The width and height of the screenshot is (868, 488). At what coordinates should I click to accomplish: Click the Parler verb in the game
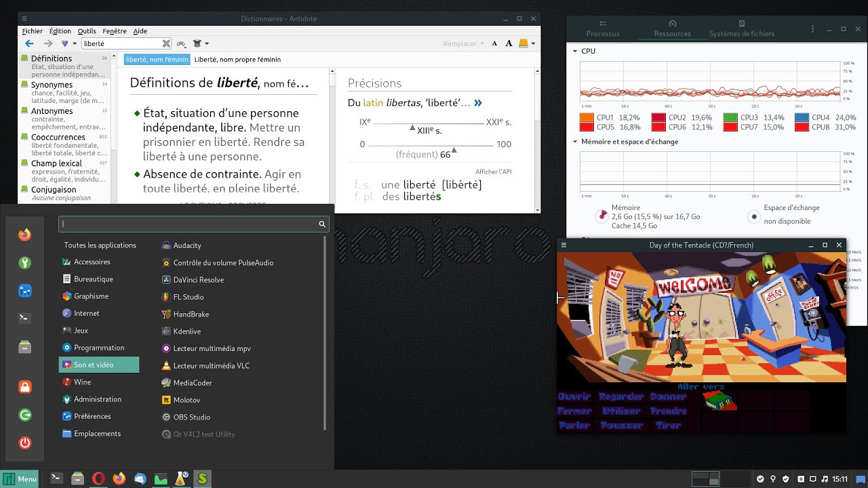coord(574,426)
